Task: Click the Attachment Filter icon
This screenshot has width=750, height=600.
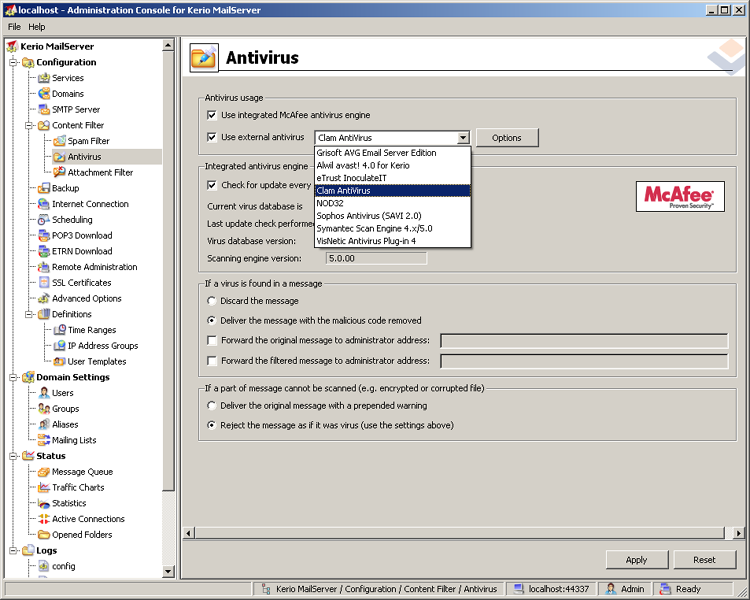Action: point(60,172)
